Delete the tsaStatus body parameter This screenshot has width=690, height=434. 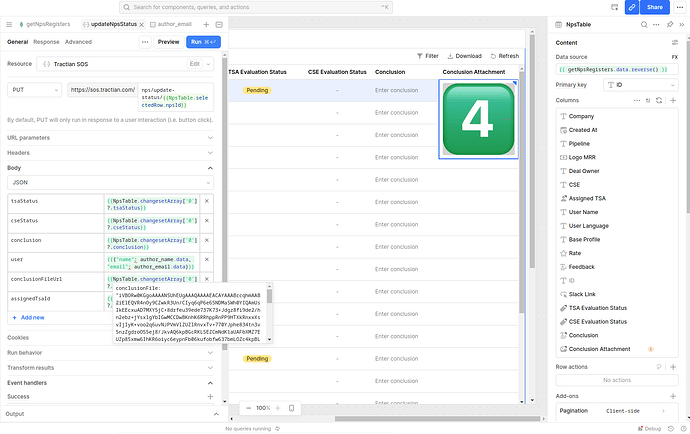[x=207, y=201]
